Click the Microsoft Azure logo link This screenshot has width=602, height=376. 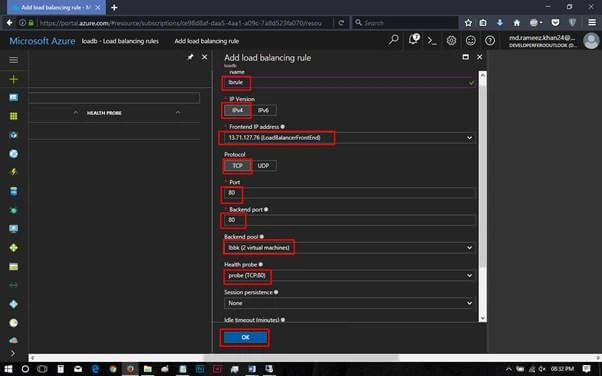tap(42, 41)
